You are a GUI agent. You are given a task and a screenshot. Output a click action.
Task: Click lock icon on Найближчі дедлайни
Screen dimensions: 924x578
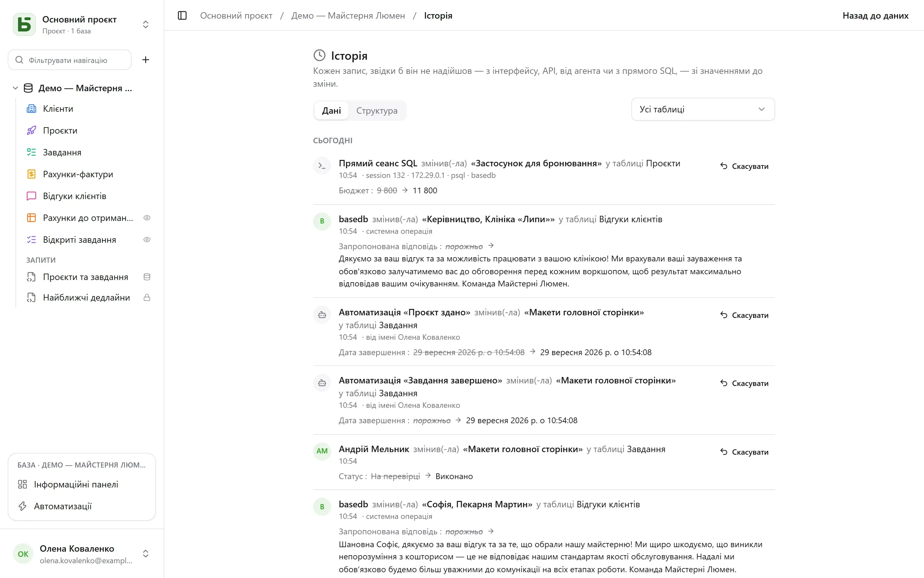tap(147, 298)
